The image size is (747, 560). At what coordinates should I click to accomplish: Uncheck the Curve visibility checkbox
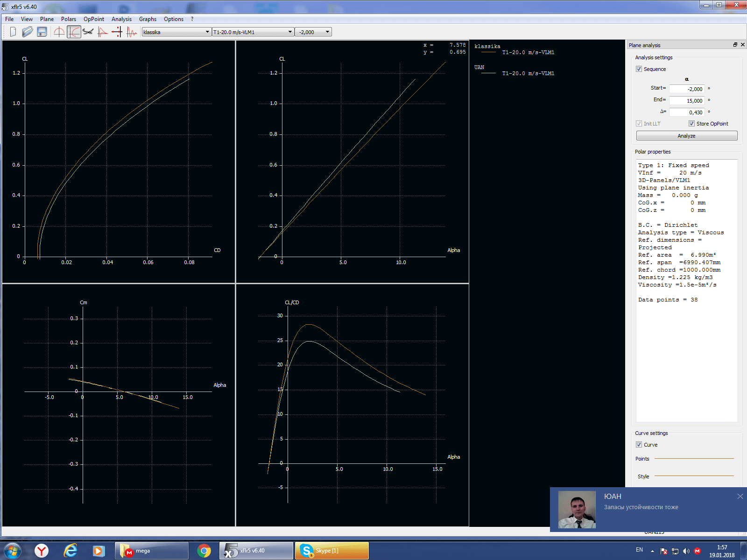click(x=639, y=445)
